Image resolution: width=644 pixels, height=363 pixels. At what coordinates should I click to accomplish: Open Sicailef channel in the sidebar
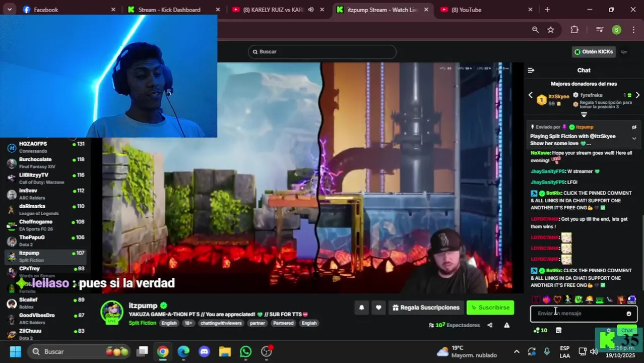click(45, 303)
